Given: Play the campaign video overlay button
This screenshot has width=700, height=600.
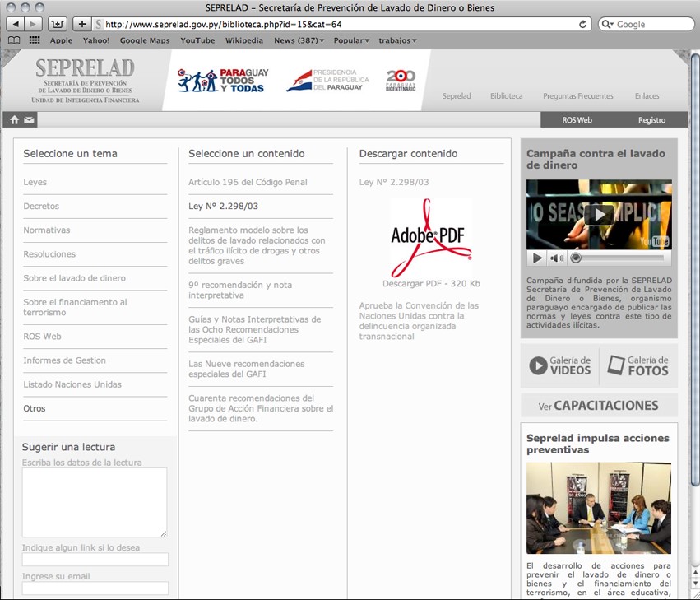Looking at the screenshot, I should tap(599, 215).
